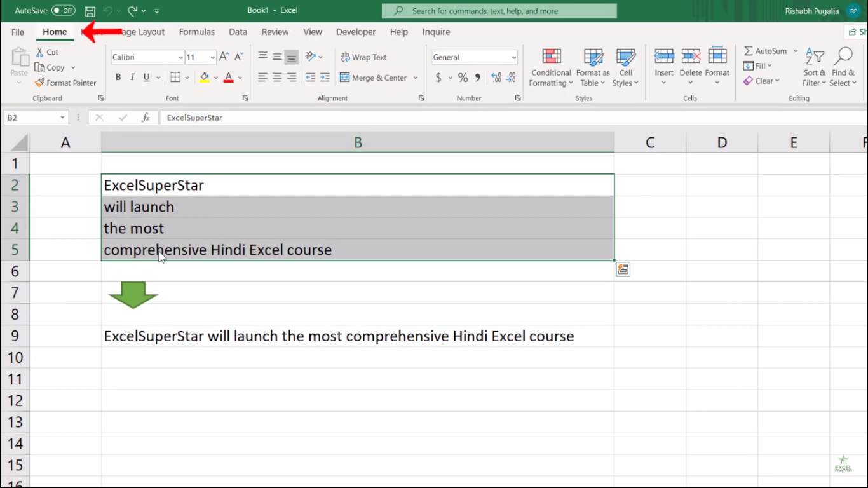
Task: Click the Orientation angled text icon
Action: [x=311, y=57]
